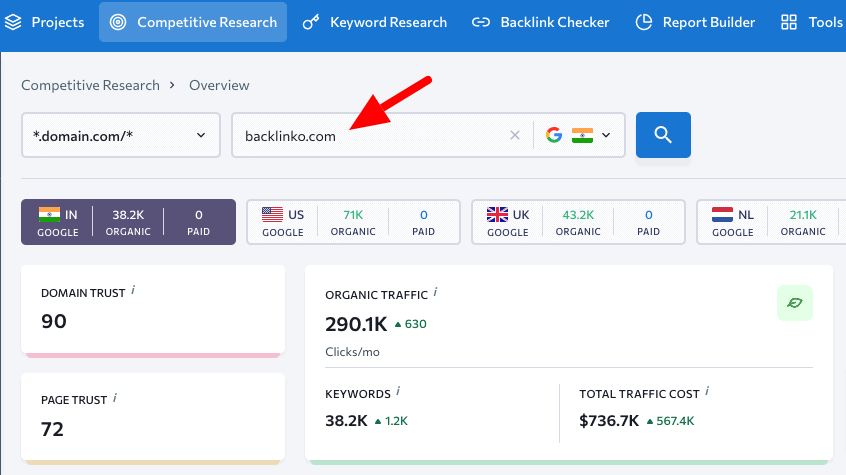Screen dimensions: 846x475
Task: Click the 290.1K organic traffic value
Action: point(356,324)
